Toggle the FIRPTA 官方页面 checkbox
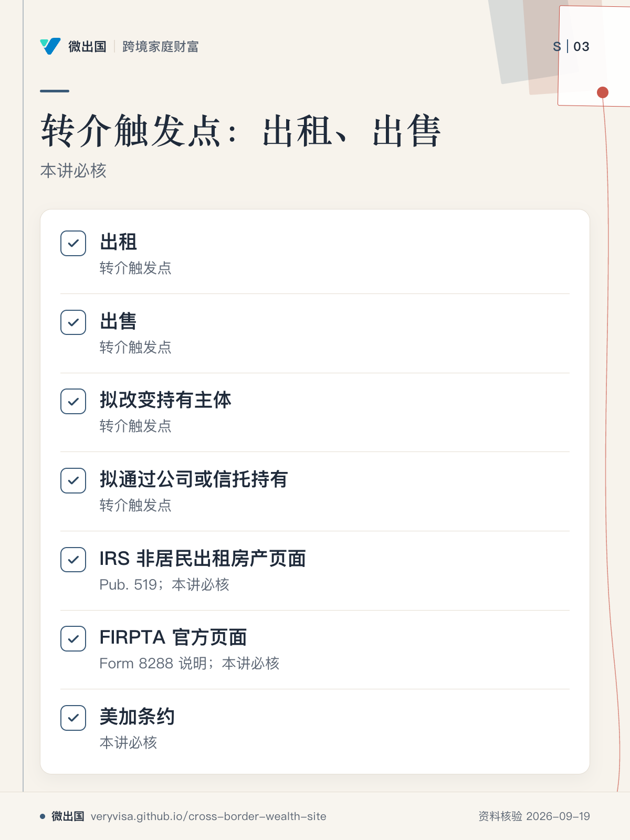Viewport: 630px width, 840px height. click(x=73, y=638)
